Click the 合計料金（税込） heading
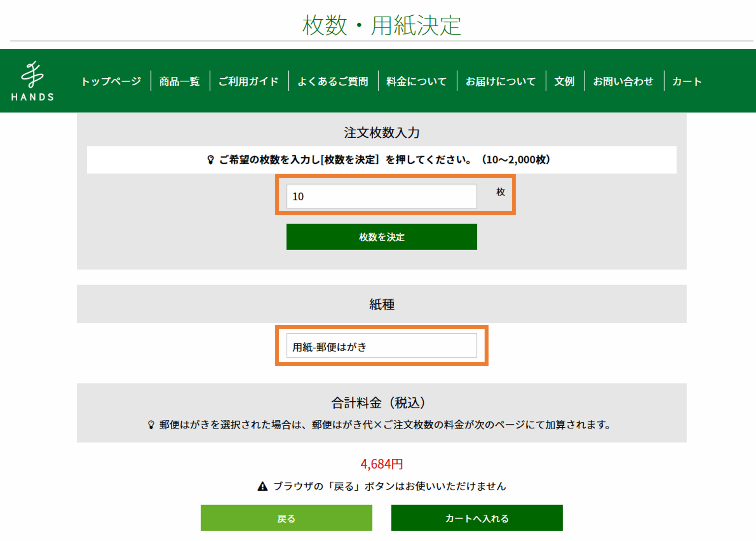The image size is (756, 541). [378, 403]
